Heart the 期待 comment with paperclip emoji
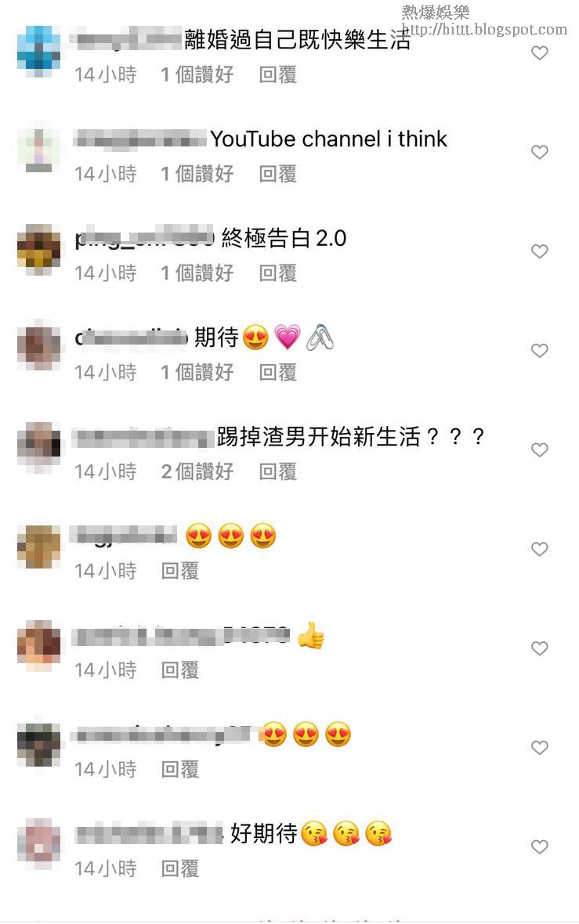 (540, 351)
